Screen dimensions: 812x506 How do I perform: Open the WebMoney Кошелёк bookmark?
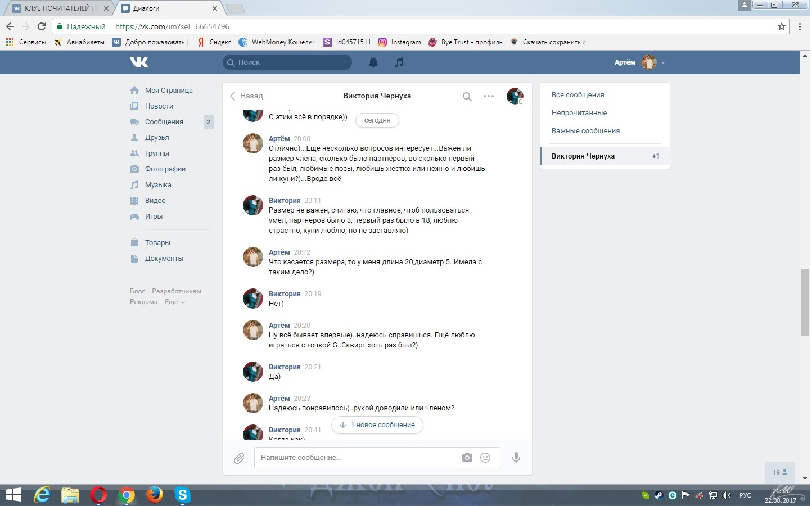click(x=277, y=42)
